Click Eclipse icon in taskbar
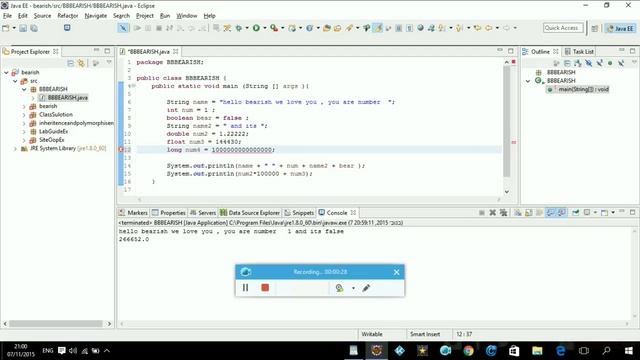 point(377,350)
